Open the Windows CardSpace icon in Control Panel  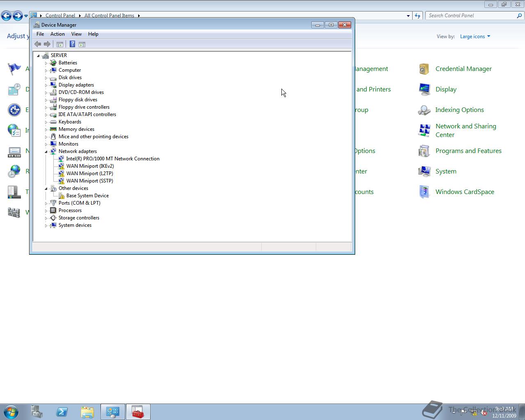[x=424, y=192]
